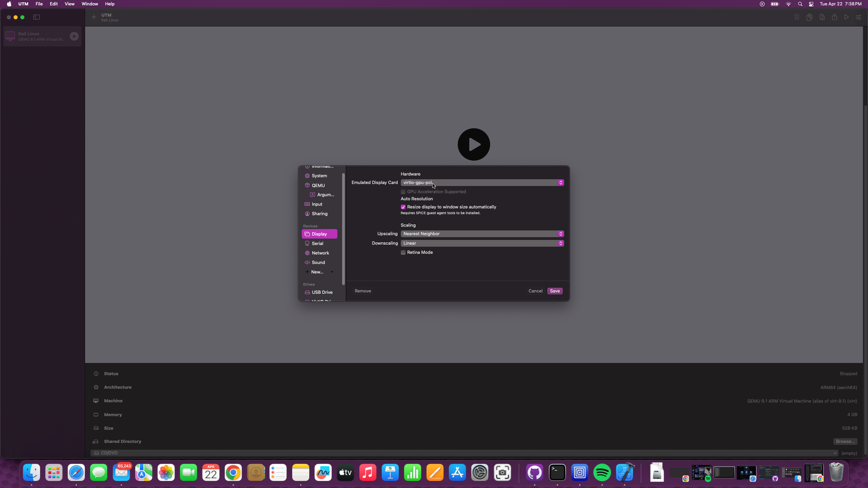
Task: Click the play icon next to Kali Linux
Action: 74,36
